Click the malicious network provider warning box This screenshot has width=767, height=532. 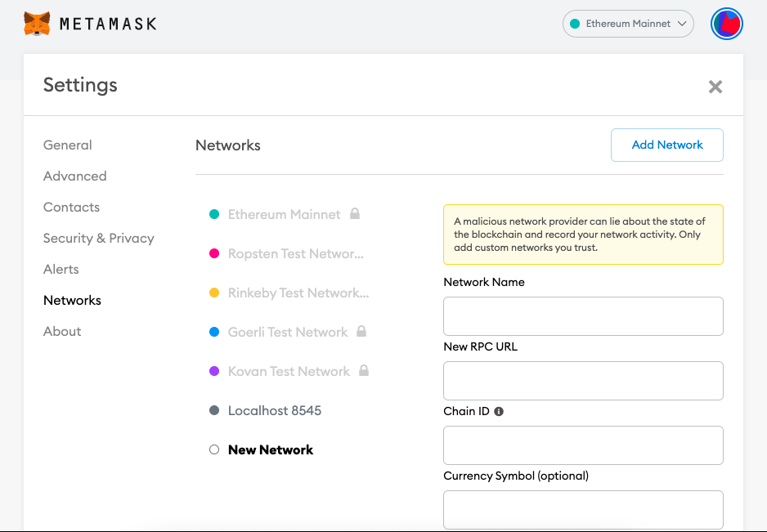point(583,235)
